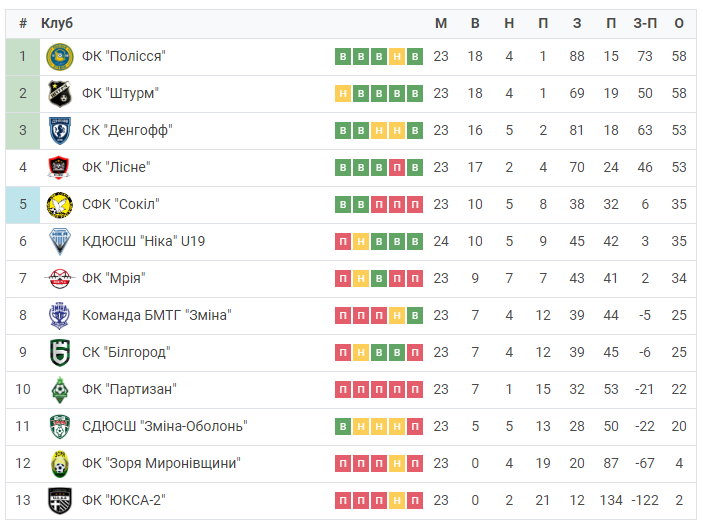Open the СДЮСШ "Зміна-Оболонь" team link
Image resolution: width=703 pixels, height=525 pixels.
(x=165, y=426)
